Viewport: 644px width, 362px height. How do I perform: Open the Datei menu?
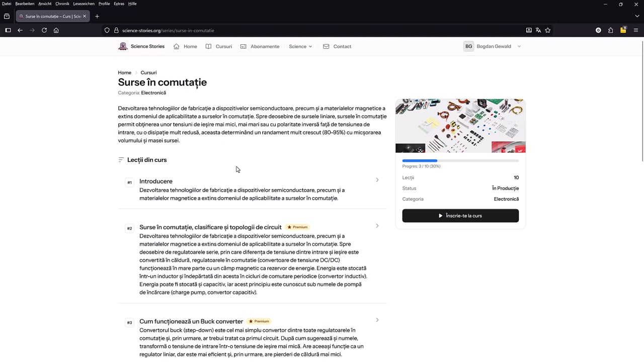coord(7,4)
